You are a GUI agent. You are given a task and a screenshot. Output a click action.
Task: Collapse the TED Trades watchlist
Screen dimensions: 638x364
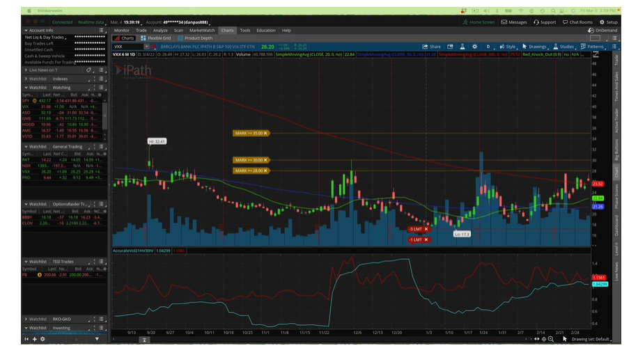pos(26,262)
